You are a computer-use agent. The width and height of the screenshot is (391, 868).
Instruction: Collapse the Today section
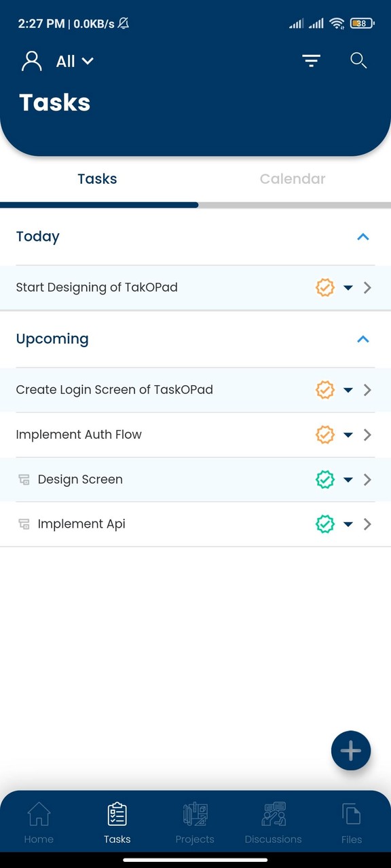pyautogui.click(x=363, y=237)
